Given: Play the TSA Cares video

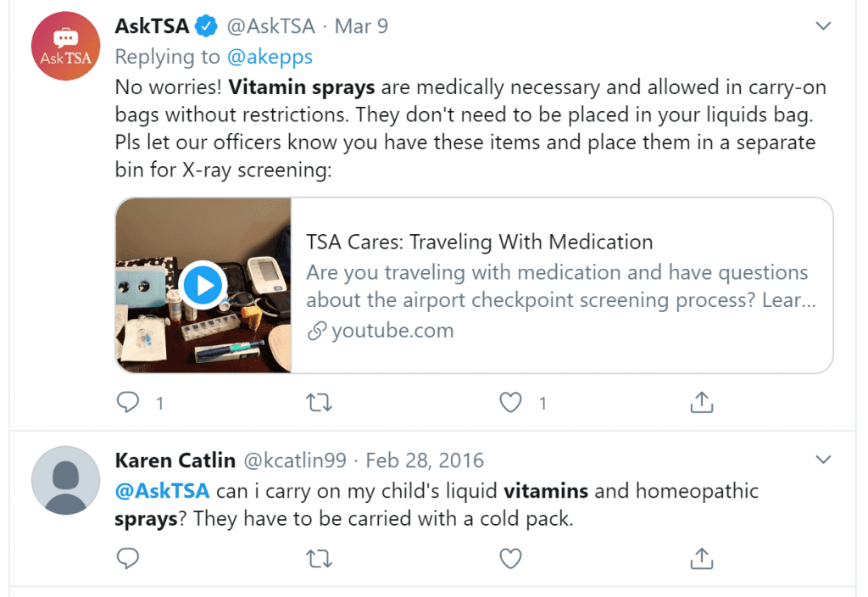Looking at the screenshot, I should coord(203,286).
